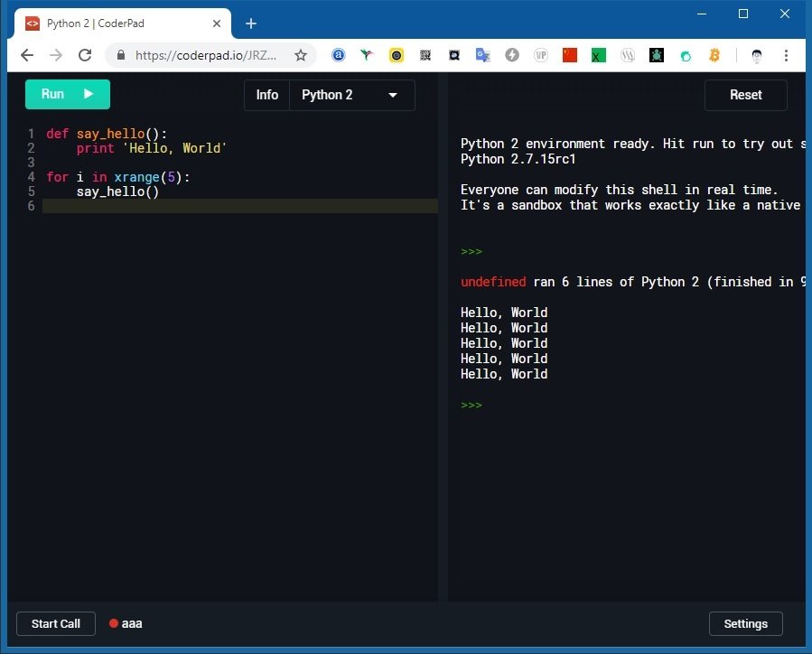Click the user 'aaa' indicator

(x=126, y=623)
